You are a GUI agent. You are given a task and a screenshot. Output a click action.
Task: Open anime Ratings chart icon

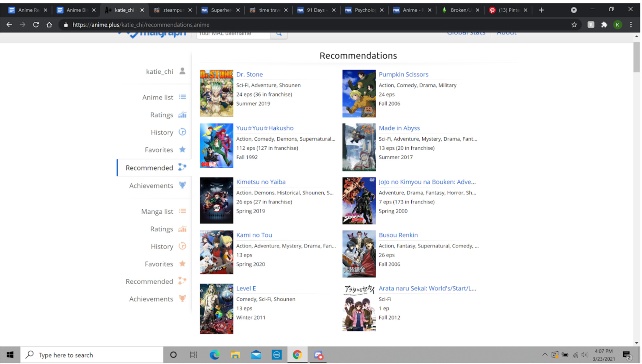(x=182, y=115)
